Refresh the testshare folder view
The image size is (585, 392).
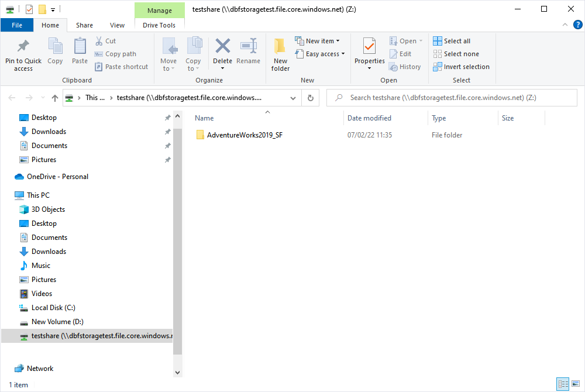pyautogui.click(x=311, y=98)
